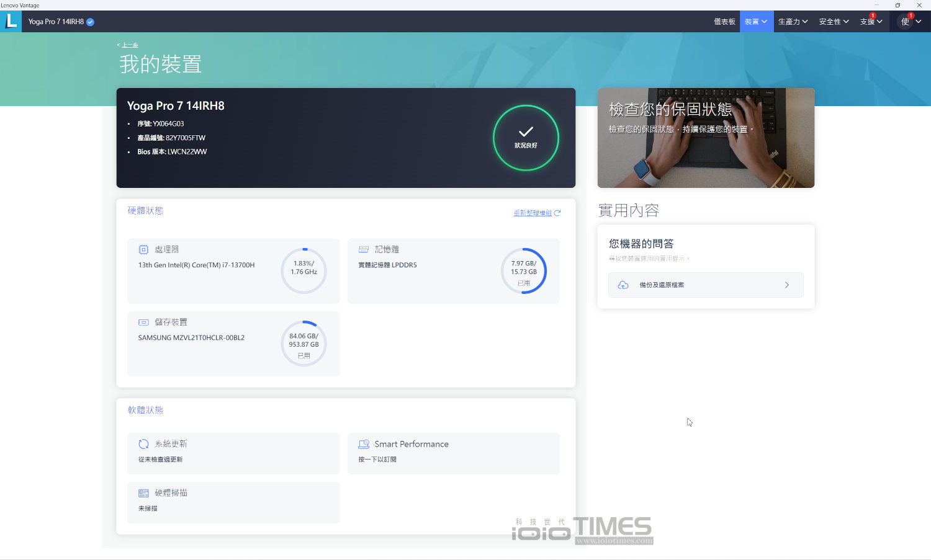Minimize the Lenovo Vantage window

[877, 5]
